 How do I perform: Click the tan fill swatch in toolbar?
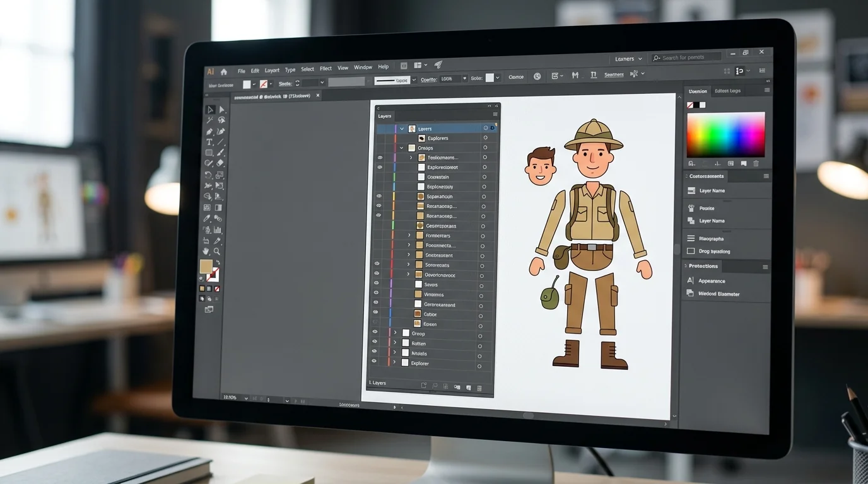point(206,267)
